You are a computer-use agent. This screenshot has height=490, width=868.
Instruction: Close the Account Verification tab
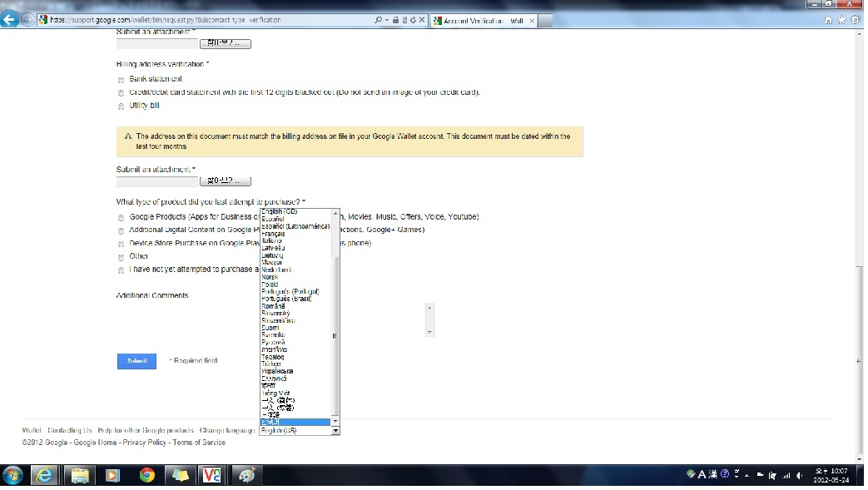tap(532, 21)
